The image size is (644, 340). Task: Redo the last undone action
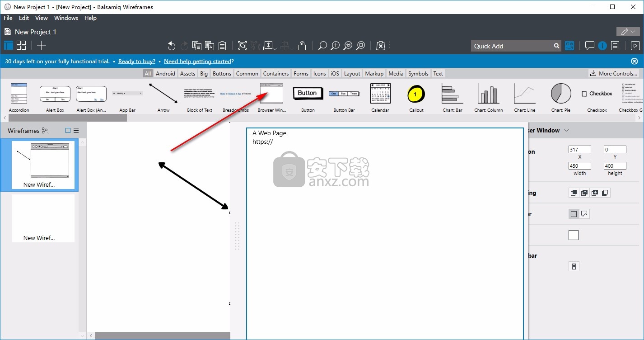coord(184,46)
